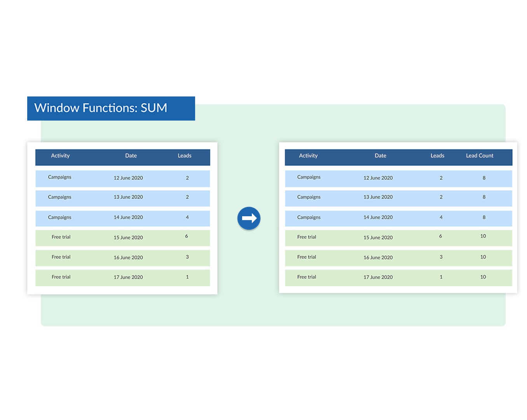The height and width of the screenshot is (420, 527).
Task: Click the Date header in the right table
Action: (x=380, y=156)
